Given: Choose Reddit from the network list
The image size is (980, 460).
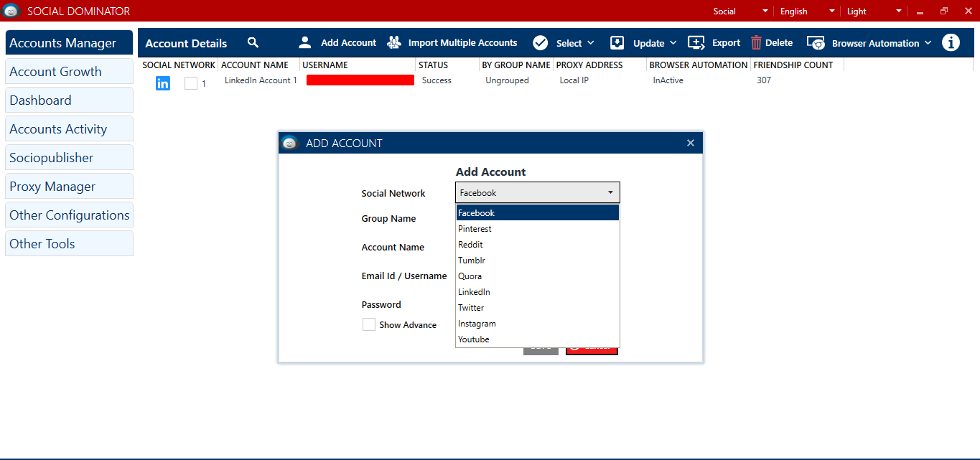Looking at the screenshot, I should click(x=538, y=244).
